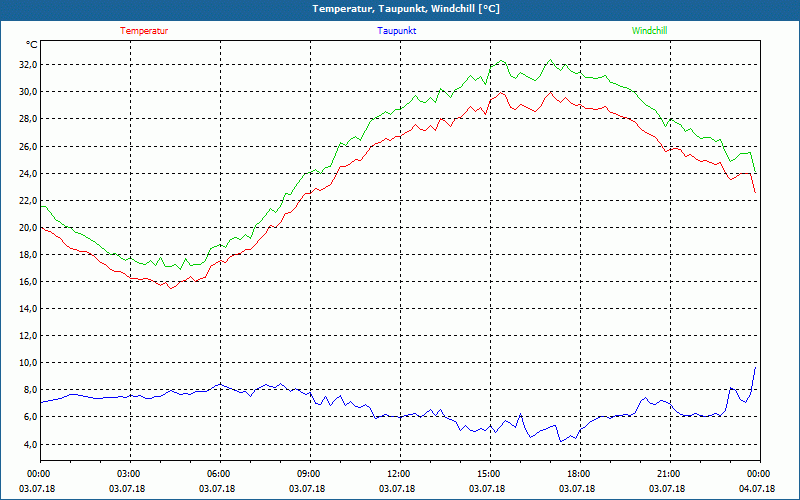Click the 03.07.18 date under 18:00
This screenshot has height=500, width=800.
pyautogui.click(x=577, y=489)
